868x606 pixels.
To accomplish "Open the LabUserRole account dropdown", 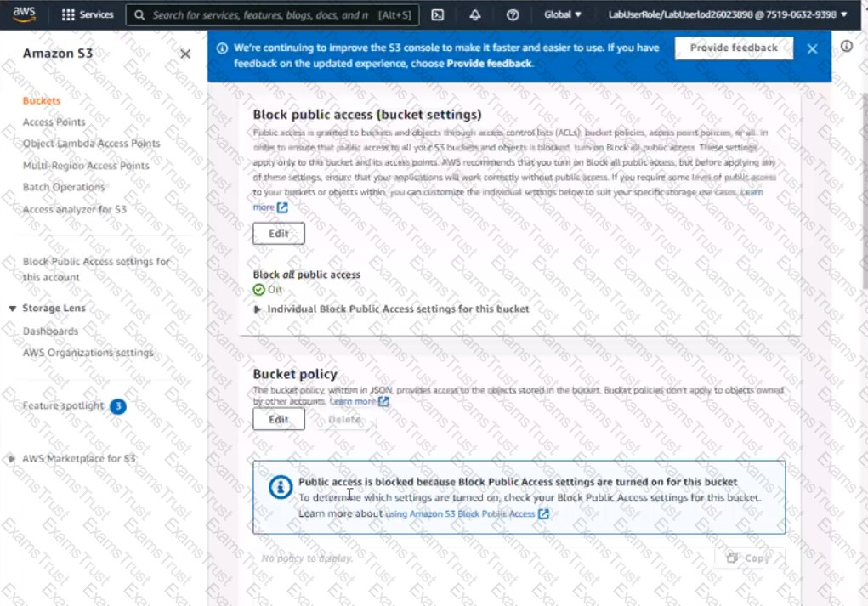I will click(x=727, y=14).
